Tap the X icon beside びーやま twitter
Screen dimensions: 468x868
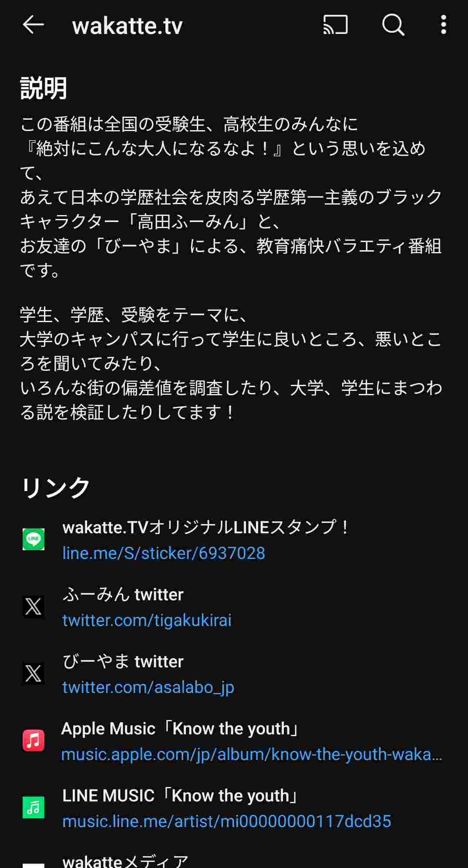click(x=34, y=673)
